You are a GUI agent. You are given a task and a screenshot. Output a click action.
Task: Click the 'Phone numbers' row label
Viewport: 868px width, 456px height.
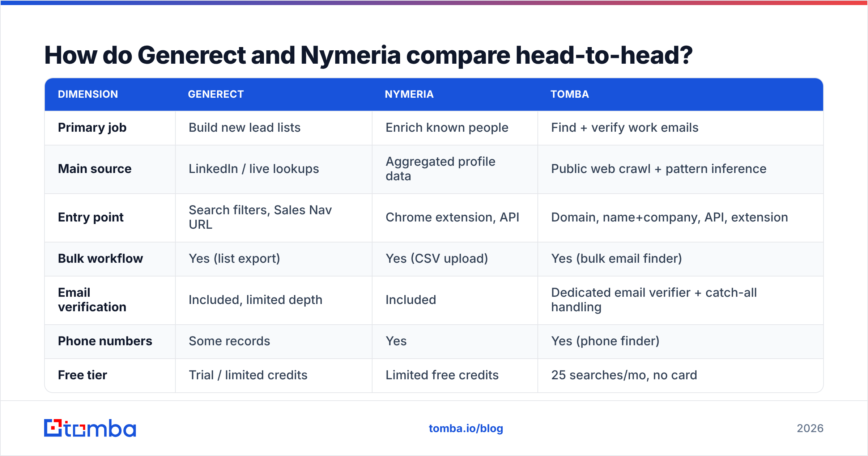tap(105, 341)
